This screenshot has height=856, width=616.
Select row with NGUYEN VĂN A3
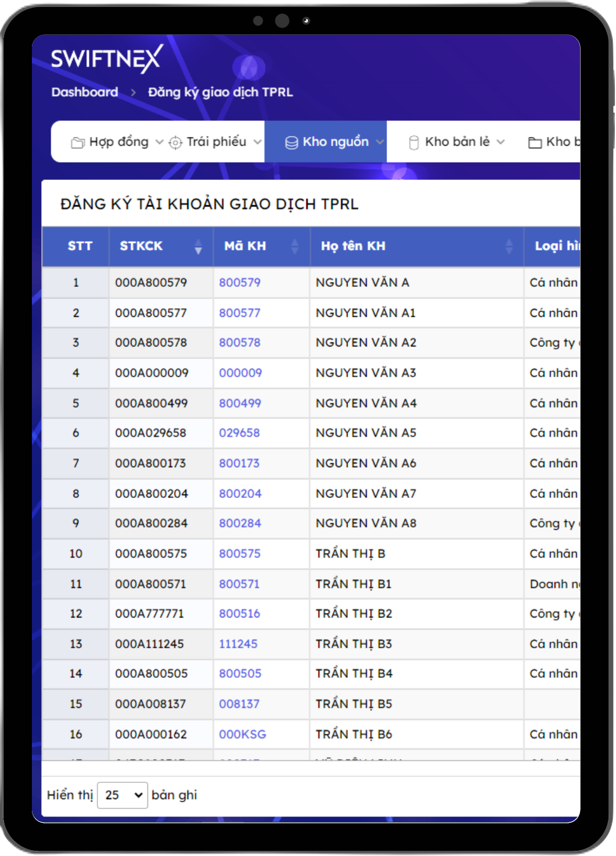365,373
